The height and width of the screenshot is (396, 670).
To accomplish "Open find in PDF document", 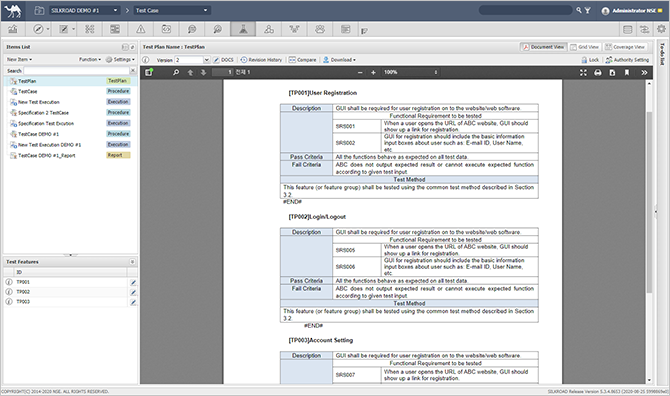I will click(x=176, y=72).
